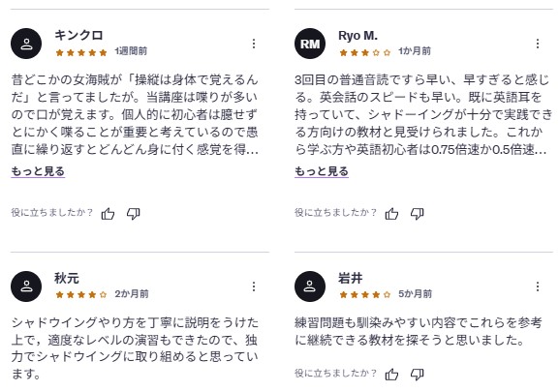Like 岩井's review with thumbs up
The width and height of the screenshot is (559, 392).
pyautogui.click(x=391, y=375)
